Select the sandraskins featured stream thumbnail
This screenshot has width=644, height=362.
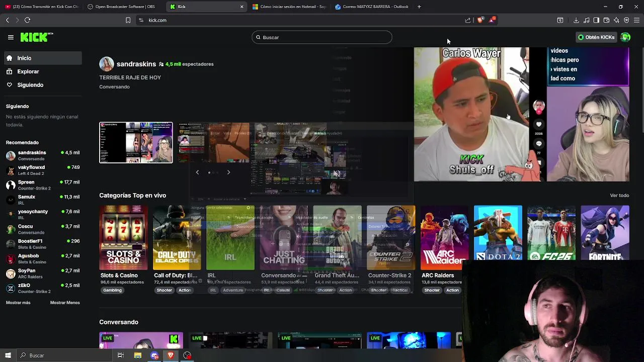[136, 143]
